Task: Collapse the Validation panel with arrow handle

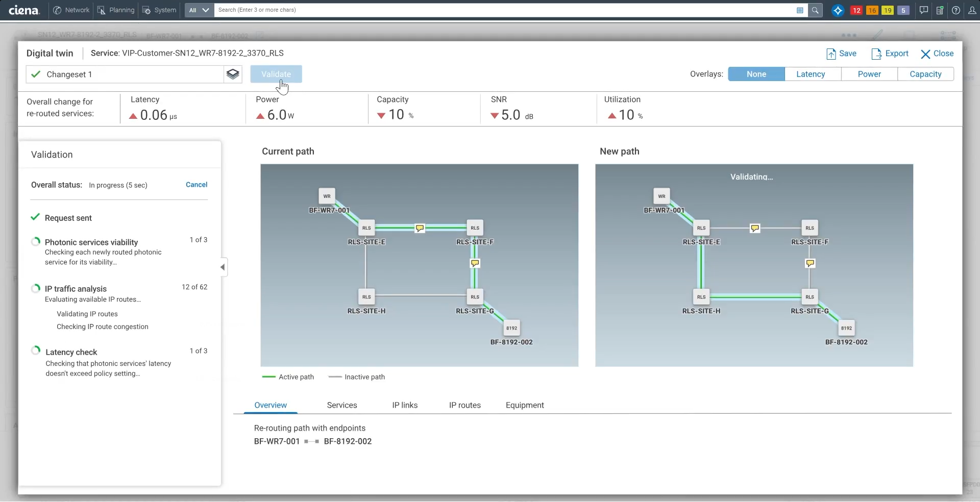Action: [x=223, y=267]
